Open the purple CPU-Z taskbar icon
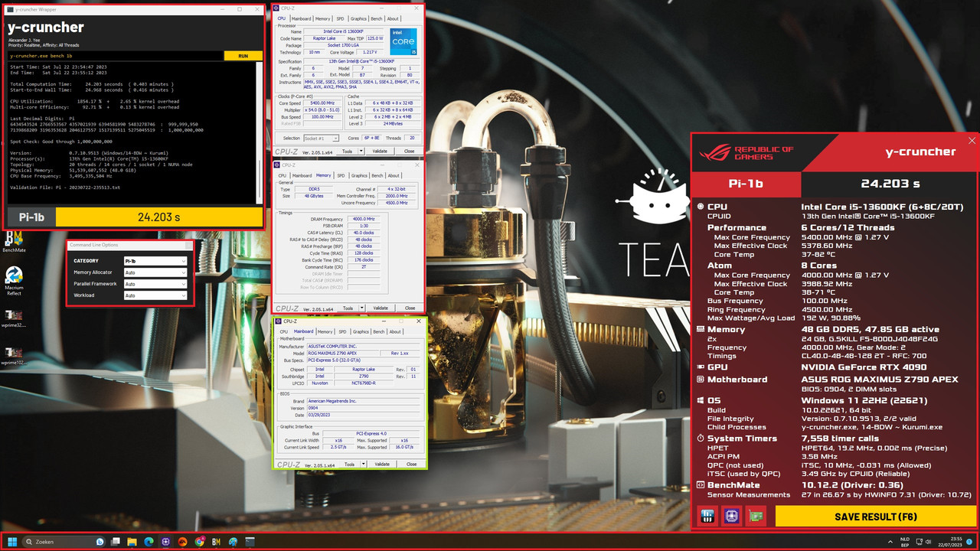 [x=166, y=542]
